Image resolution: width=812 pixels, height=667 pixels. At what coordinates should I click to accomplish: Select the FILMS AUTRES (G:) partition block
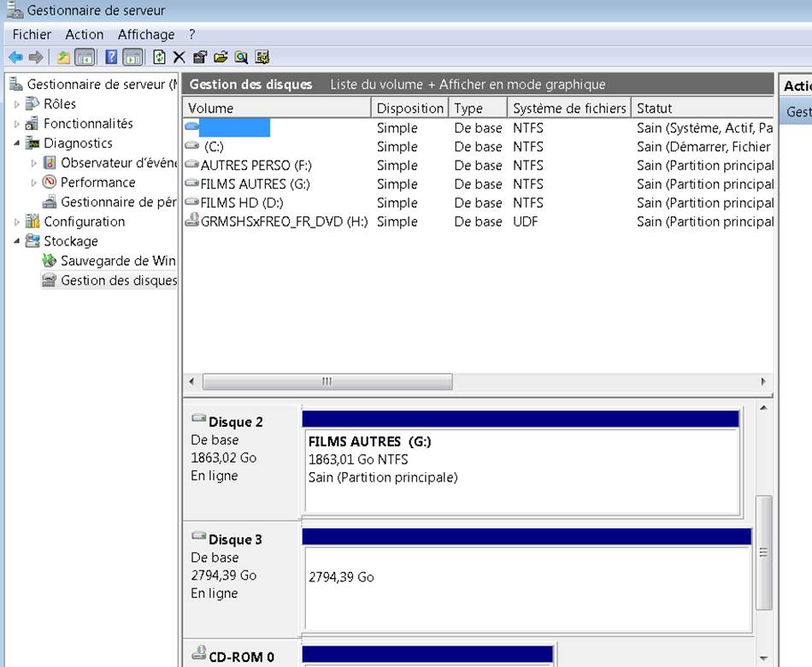point(521,470)
